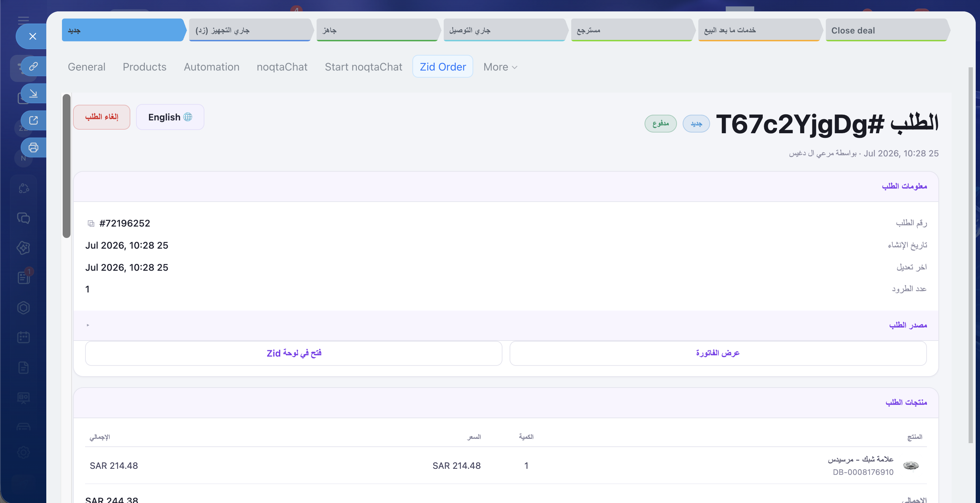
Task: Open the settings gear in background sidebar
Action: (24, 452)
